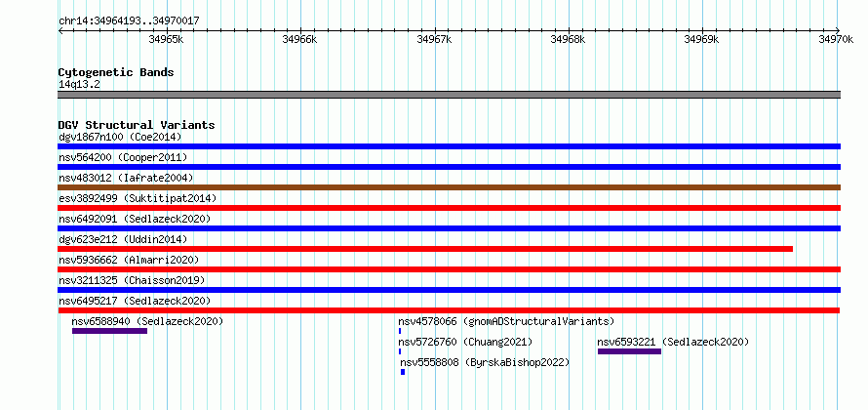
Task: Click the small blue nsv4578066 gnomAD marker
Action: (400, 331)
